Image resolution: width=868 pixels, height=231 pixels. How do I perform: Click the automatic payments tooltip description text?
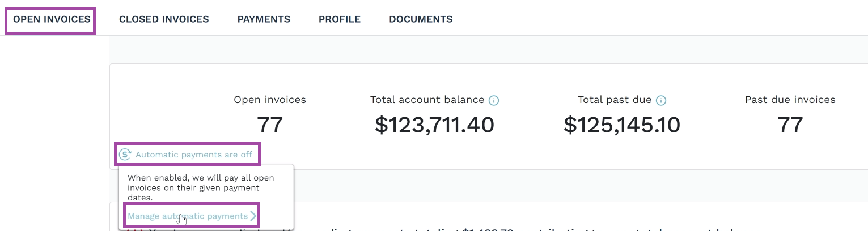click(x=201, y=187)
